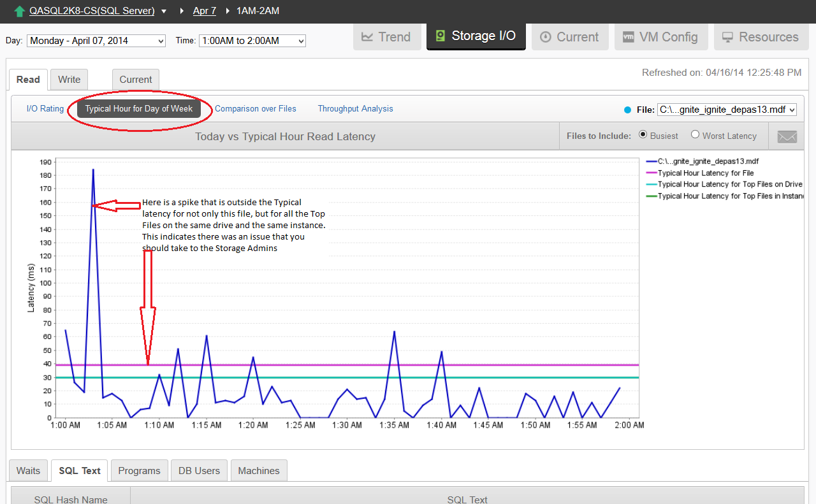Click the Trend chart icon
The width and height of the screenshot is (816, 504).
tap(367, 37)
